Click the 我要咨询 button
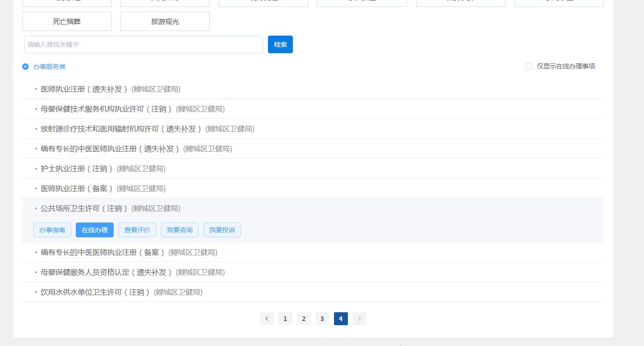This screenshot has height=346, width=644. [x=180, y=230]
